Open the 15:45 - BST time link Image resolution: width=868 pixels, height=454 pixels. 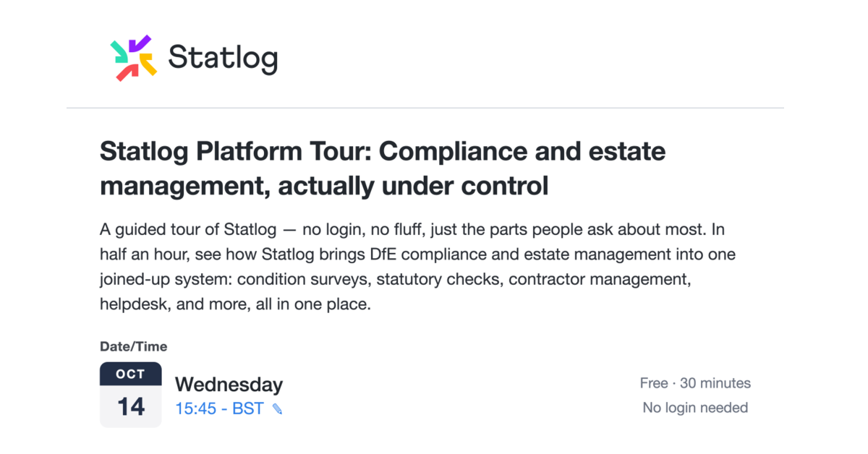click(221, 408)
